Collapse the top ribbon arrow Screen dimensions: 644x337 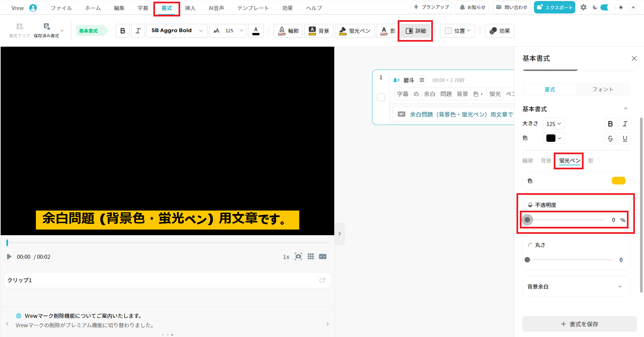(633, 7)
